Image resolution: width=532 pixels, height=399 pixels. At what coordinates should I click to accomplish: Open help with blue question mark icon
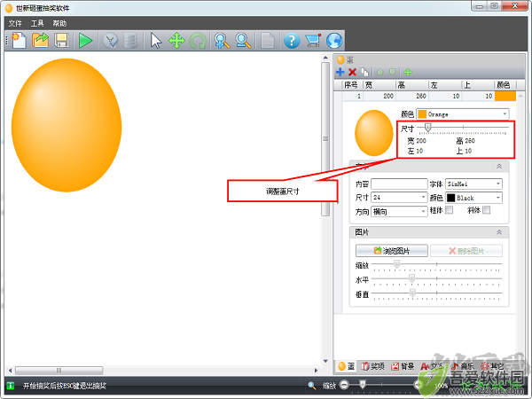(292, 41)
